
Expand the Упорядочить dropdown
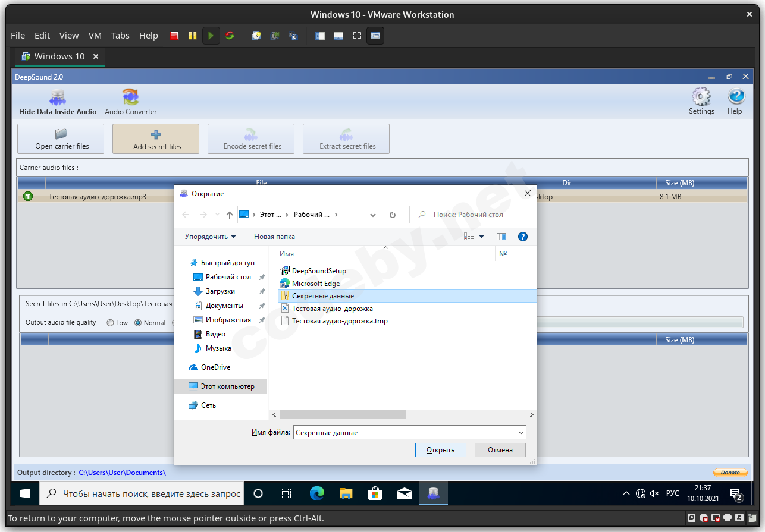pyautogui.click(x=210, y=237)
